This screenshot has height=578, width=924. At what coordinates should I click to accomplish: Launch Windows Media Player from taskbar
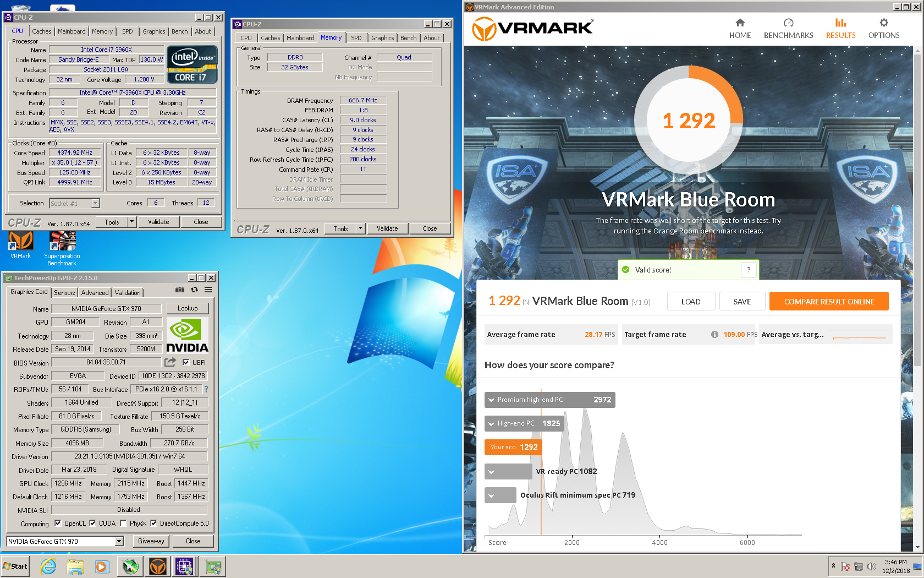point(102,566)
